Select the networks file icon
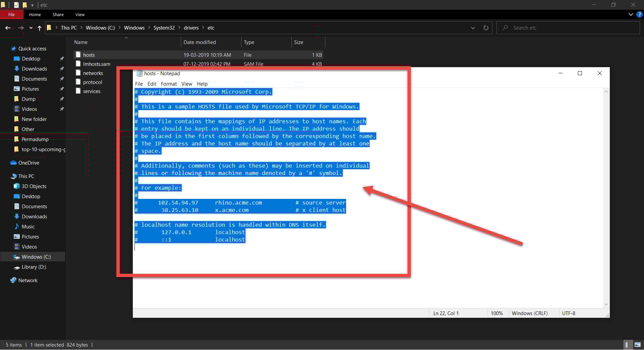The height and width of the screenshot is (350, 644). tap(78, 73)
